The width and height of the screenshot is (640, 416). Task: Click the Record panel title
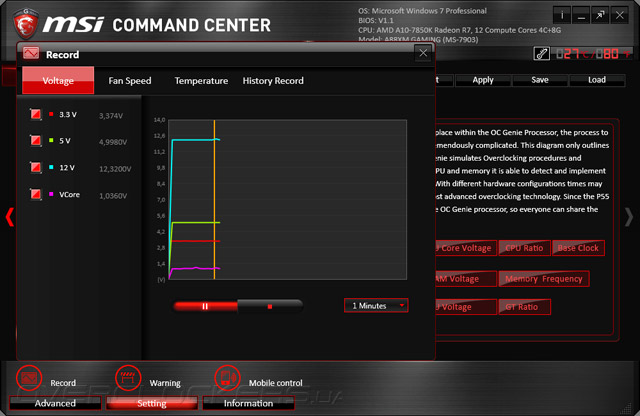point(62,55)
